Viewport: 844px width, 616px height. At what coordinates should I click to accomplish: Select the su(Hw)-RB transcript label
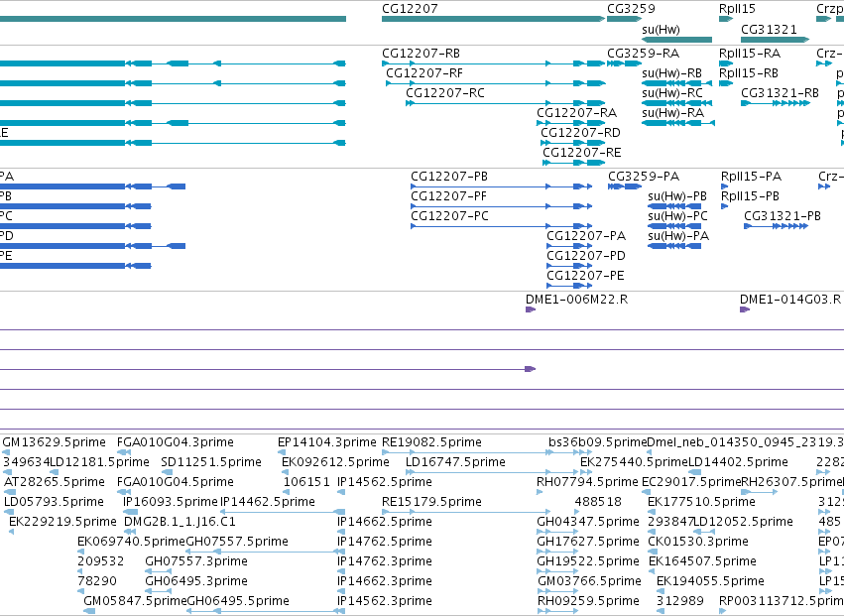pos(671,73)
